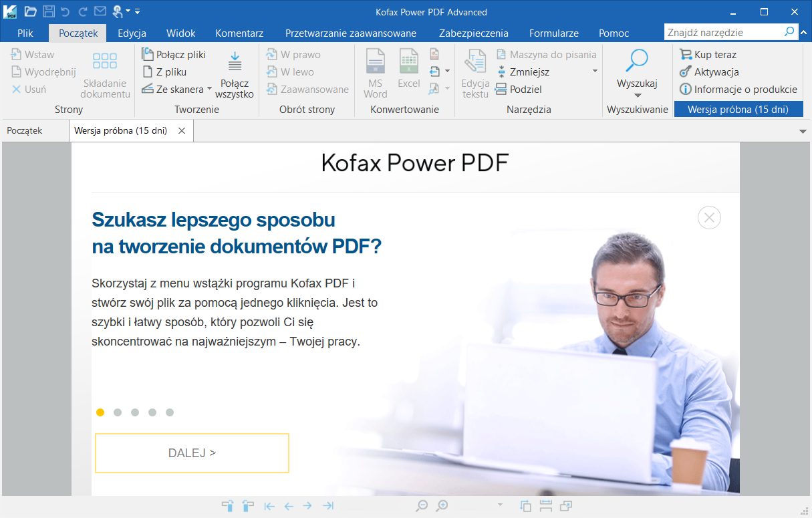Expand the Quick Access Toolbar customize menu
This screenshot has height=518, width=812.
(137, 11)
